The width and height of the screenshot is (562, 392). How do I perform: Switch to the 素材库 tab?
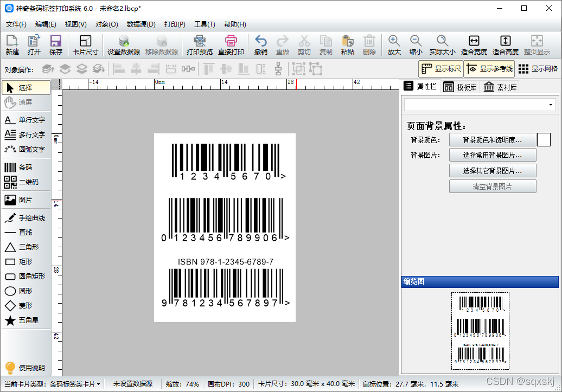pyautogui.click(x=500, y=87)
